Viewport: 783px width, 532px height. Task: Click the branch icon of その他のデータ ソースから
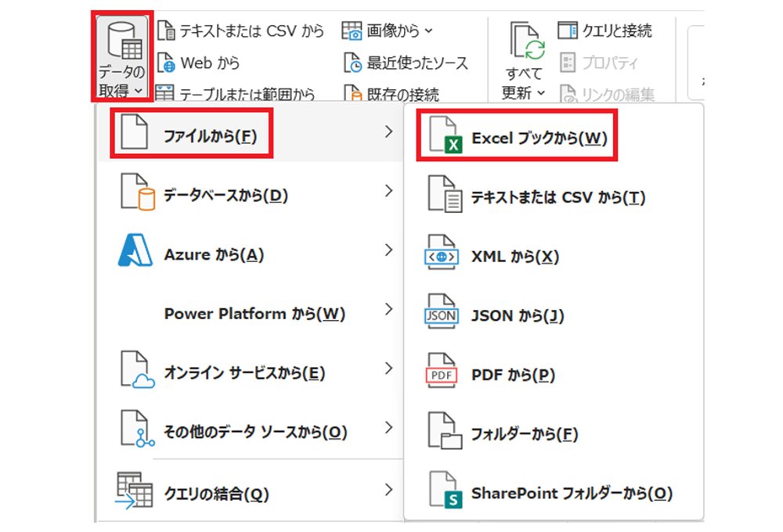click(x=137, y=428)
